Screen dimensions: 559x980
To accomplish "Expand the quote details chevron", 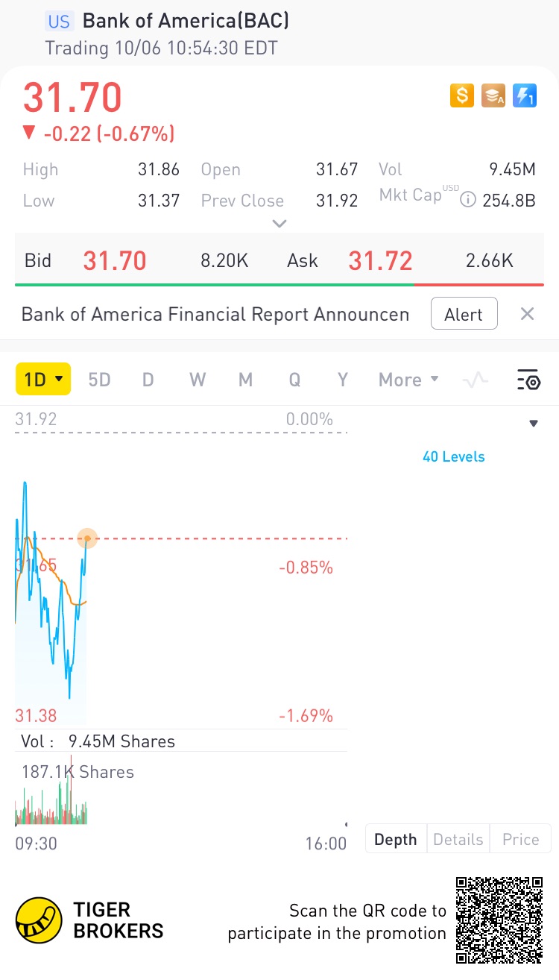I will [279, 223].
